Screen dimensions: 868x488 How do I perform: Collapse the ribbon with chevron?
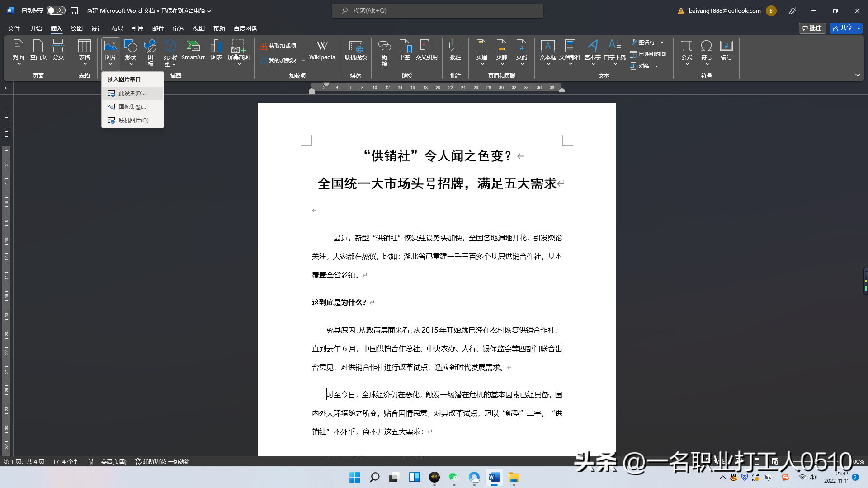[x=858, y=75]
